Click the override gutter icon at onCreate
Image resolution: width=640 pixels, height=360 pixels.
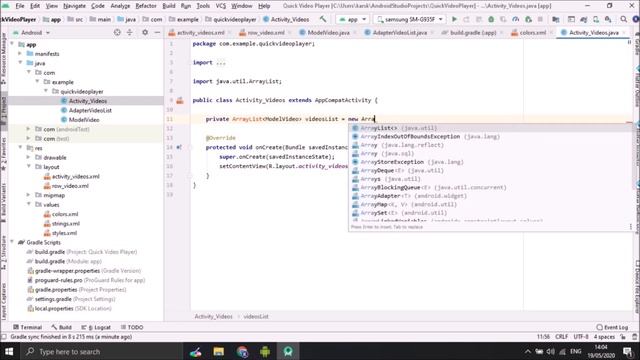pyautogui.click(x=179, y=147)
